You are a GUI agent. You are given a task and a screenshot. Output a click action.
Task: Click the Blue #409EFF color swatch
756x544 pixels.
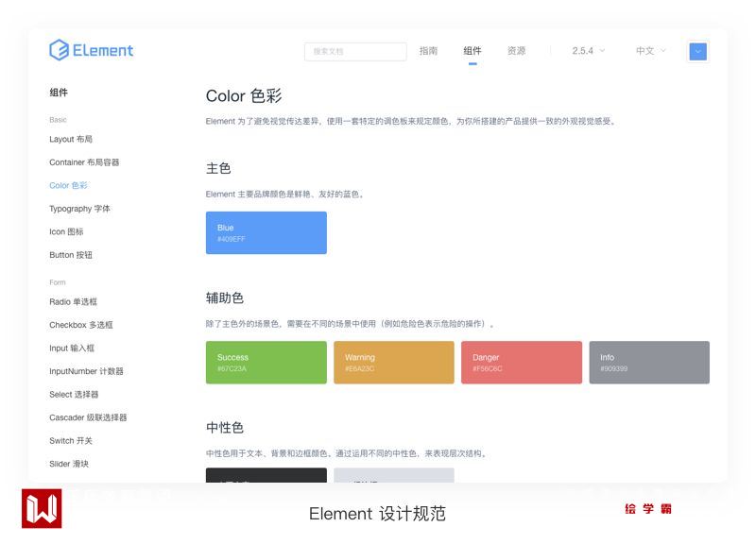coord(266,232)
